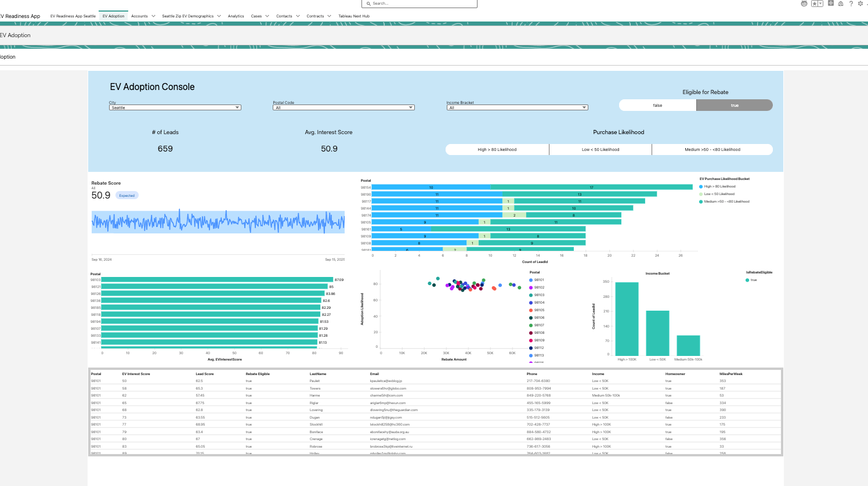Click the Favorites star icon
868x486 pixels.
(x=815, y=3)
